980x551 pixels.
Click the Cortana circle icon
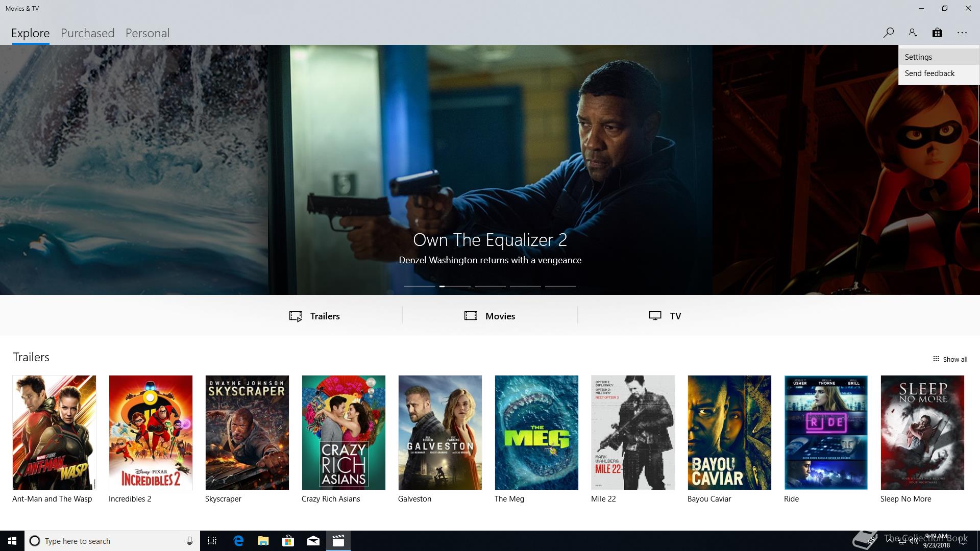click(x=35, y=541)
